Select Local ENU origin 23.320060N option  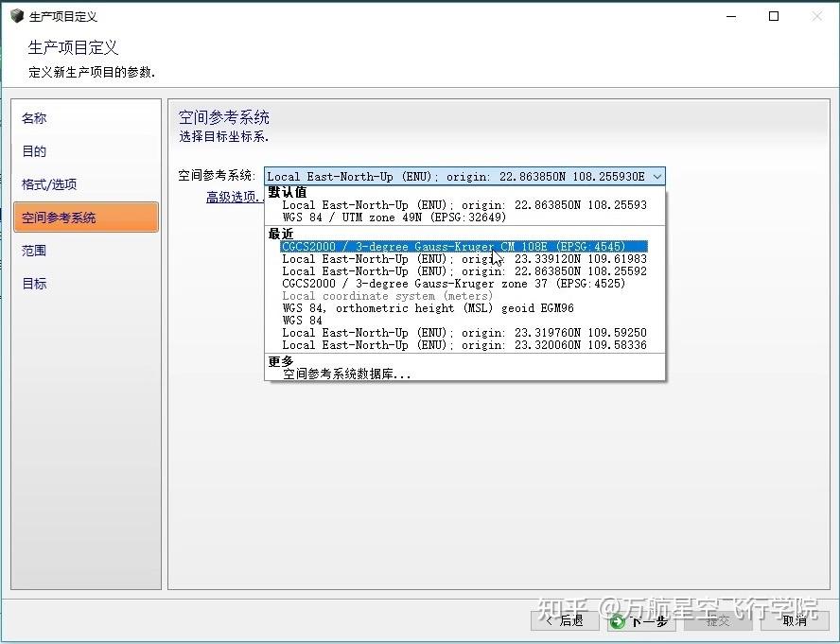(464, 345)
